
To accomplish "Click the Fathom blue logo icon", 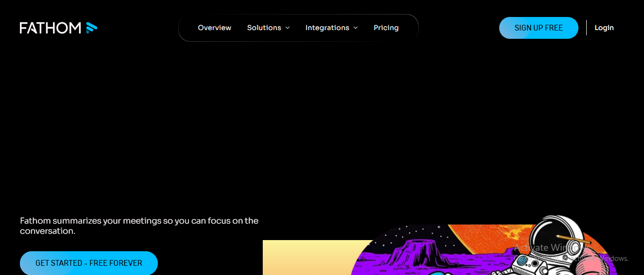I will tap(91, 28).
